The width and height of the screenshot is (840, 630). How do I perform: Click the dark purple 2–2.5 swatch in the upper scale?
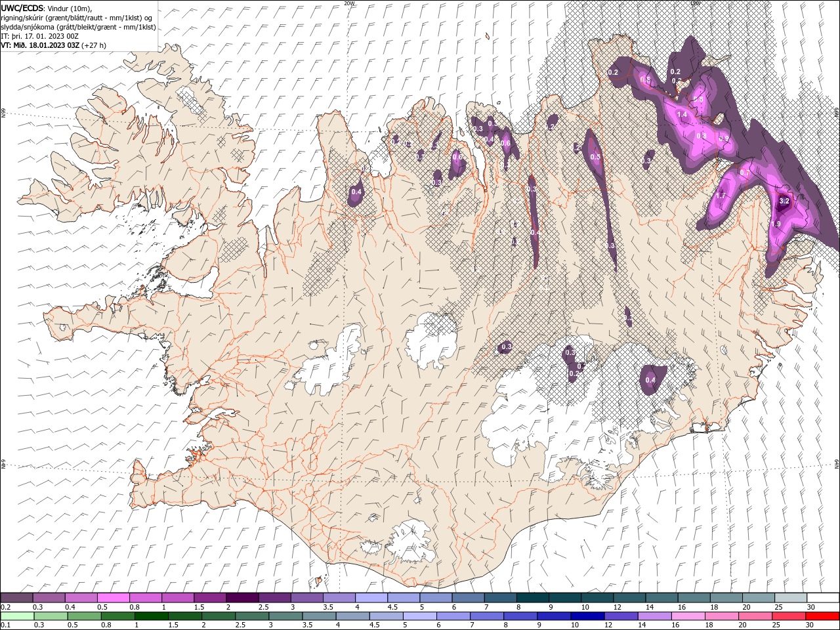242,598
